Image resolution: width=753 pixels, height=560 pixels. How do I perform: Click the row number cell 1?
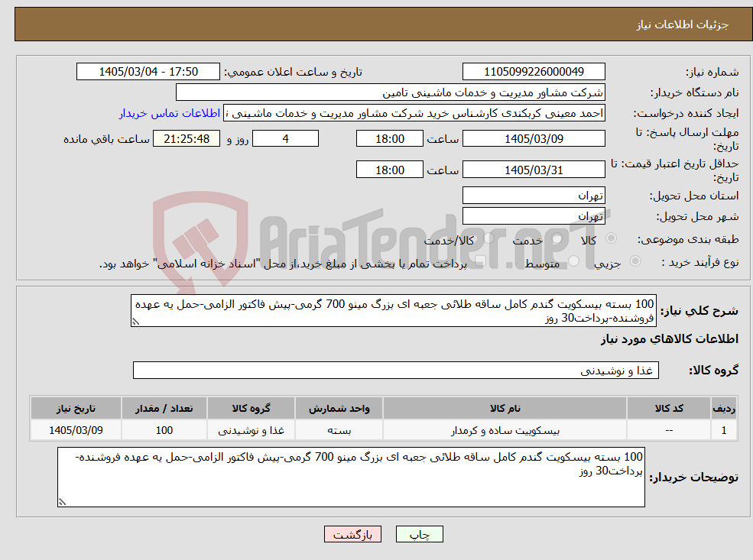click(x=724, y=430)
